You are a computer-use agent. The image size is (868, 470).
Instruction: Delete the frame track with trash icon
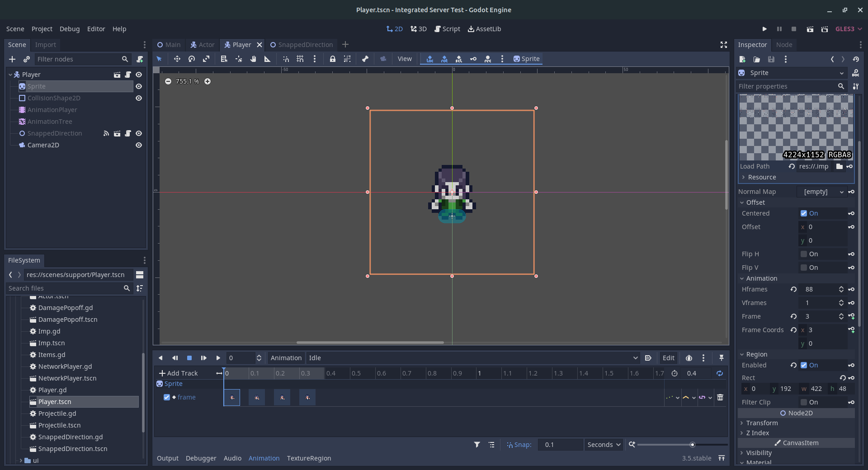point(720,397)
